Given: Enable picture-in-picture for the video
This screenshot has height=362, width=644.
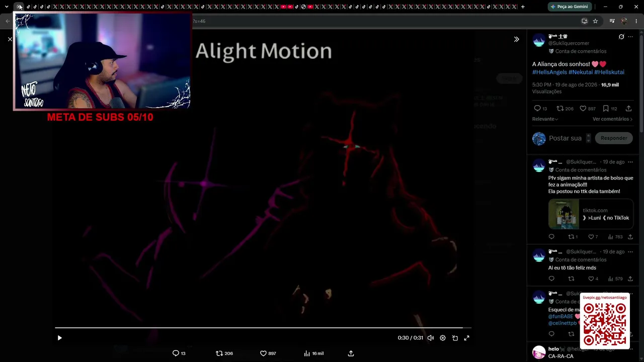Looking at the screenshot, I should [x=455, y=338].
